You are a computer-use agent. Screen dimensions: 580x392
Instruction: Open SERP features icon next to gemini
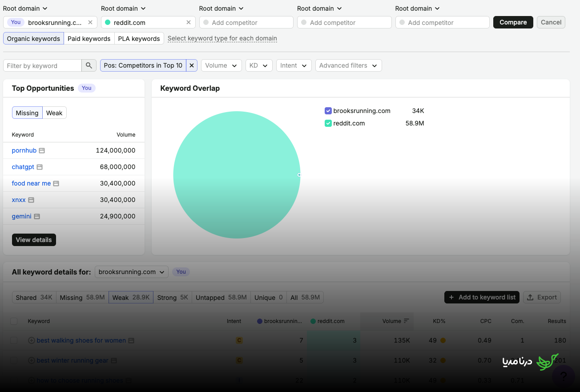[37, 217]
